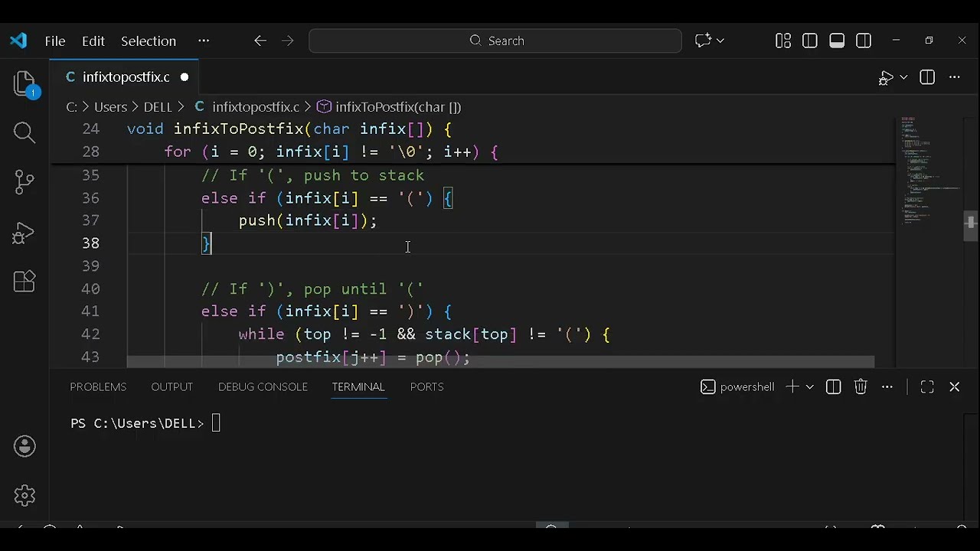Click the Search command center field
The width and height of the screenshot is (980, 551).
tap(495, 41)
